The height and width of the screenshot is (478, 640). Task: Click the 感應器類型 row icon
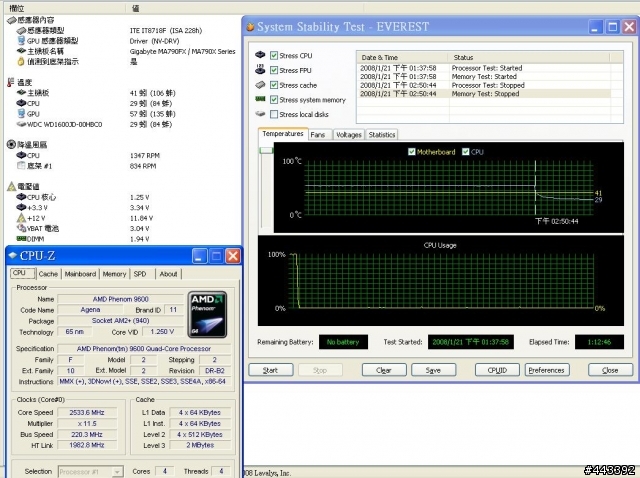[21, 31]
